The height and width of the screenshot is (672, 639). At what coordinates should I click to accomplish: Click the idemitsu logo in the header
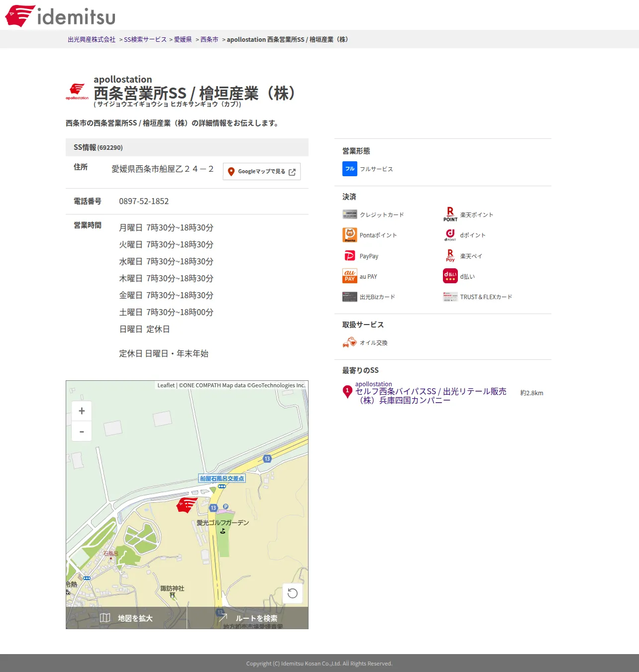point(60,16)
